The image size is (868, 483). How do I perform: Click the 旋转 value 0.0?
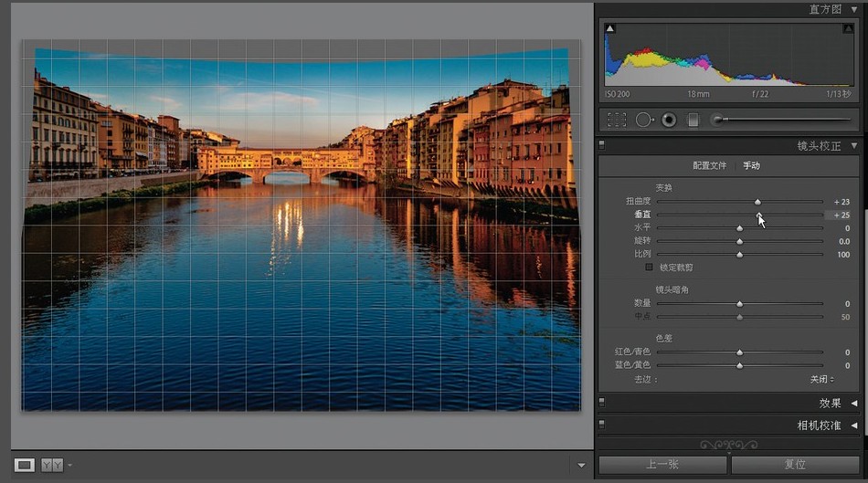(844, 241)
